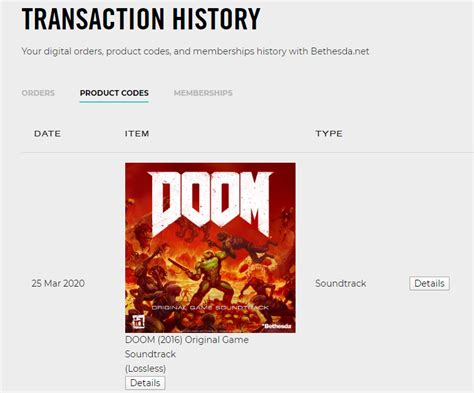Click the Bethesda logo on the album art
Screen dimensions: 474x393
click(x=276, y=326)
